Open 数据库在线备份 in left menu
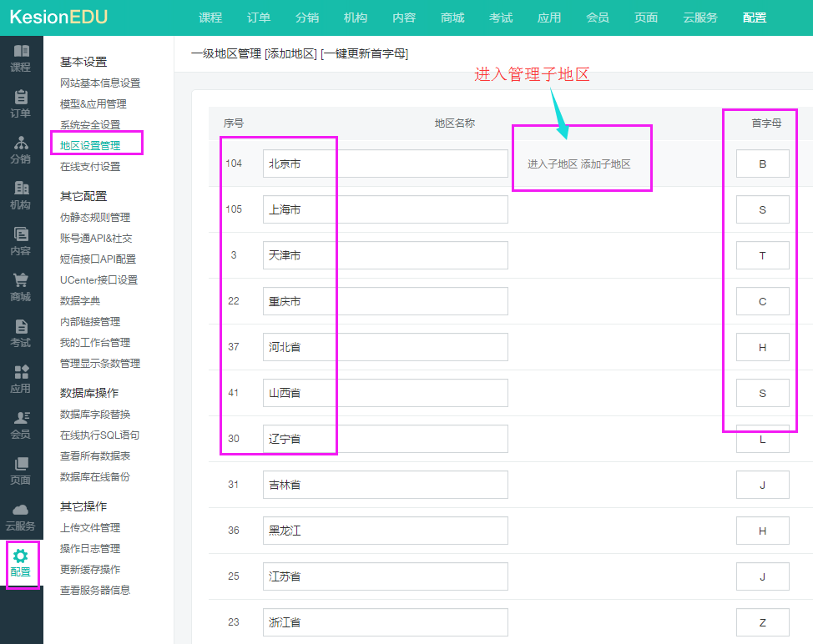813x644 pixels. 94,477
